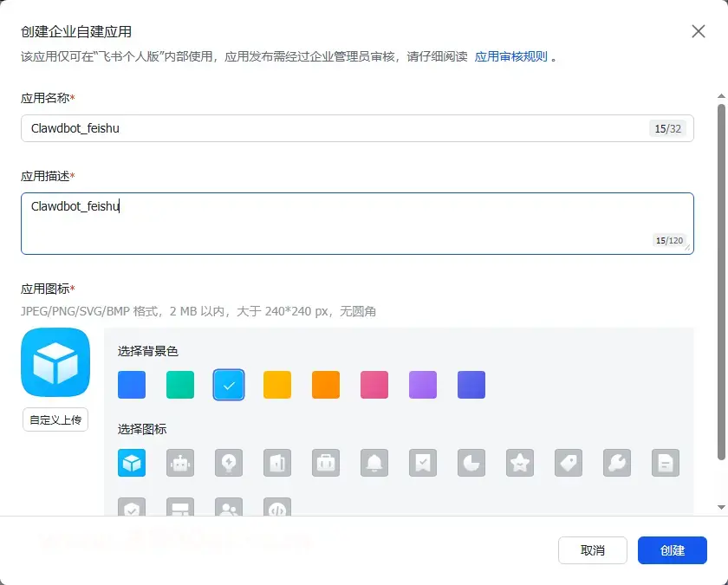This screenshot has height=585, width=728.
Task: Choose the lightbulb icon
Action: click(x=229, y=463)
